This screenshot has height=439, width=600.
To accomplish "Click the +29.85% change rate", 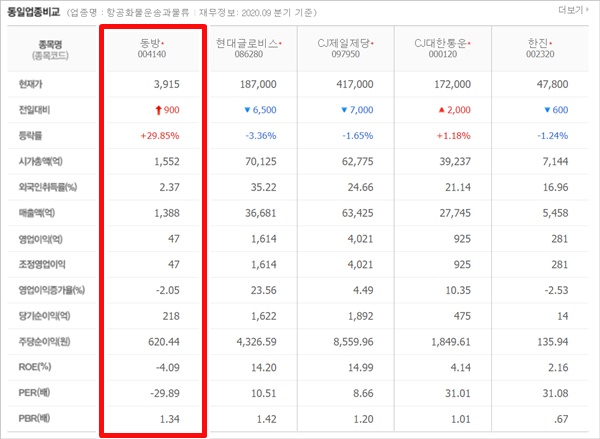I will 160,136.
